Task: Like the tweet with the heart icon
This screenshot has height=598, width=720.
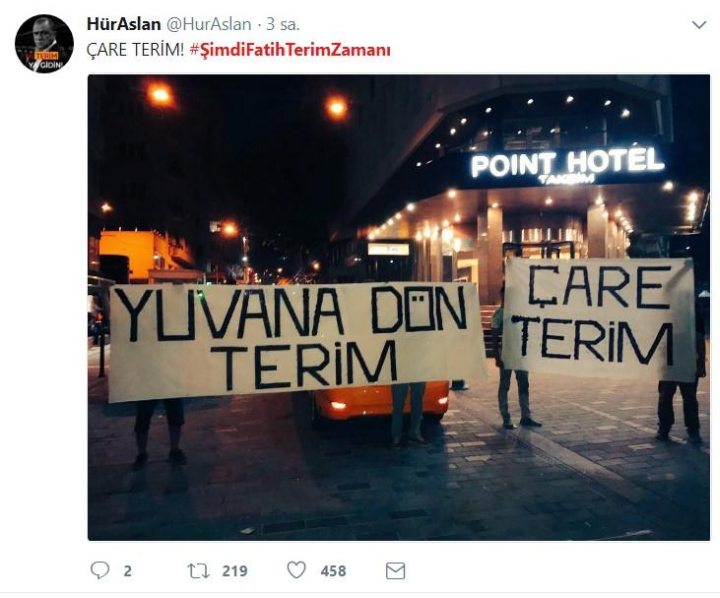Action: pyautogui.click(x=296, y=570)
